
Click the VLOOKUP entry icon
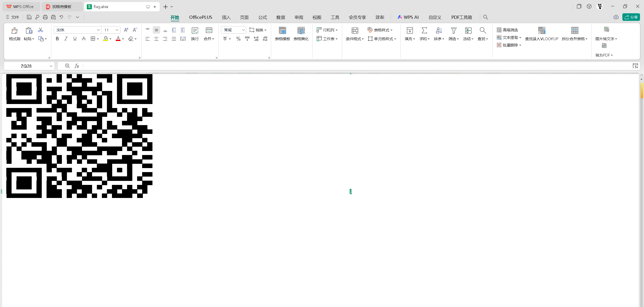coord(542,31)
